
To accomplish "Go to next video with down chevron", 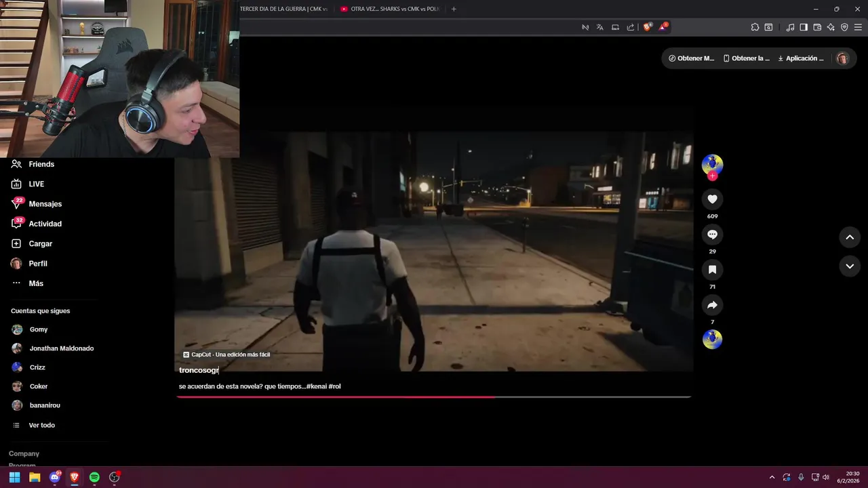I will coord(850,266).
